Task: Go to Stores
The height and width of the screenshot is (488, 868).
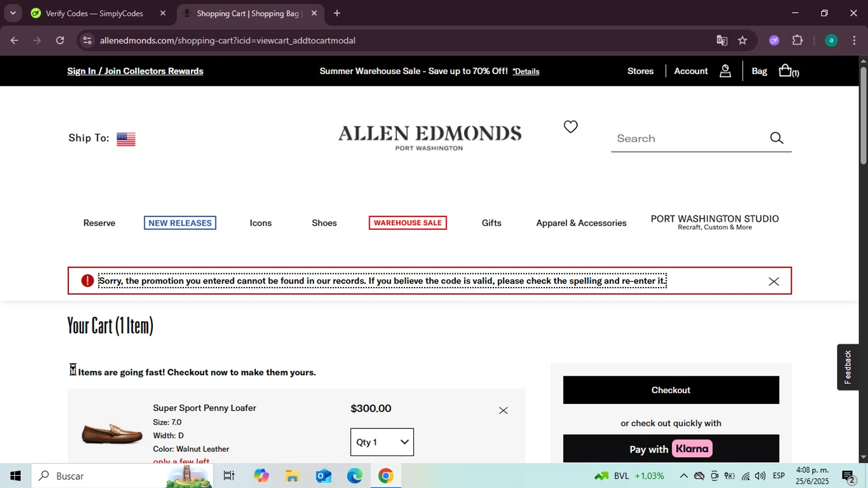Action: pyautogui.click(x=641, y=71)
